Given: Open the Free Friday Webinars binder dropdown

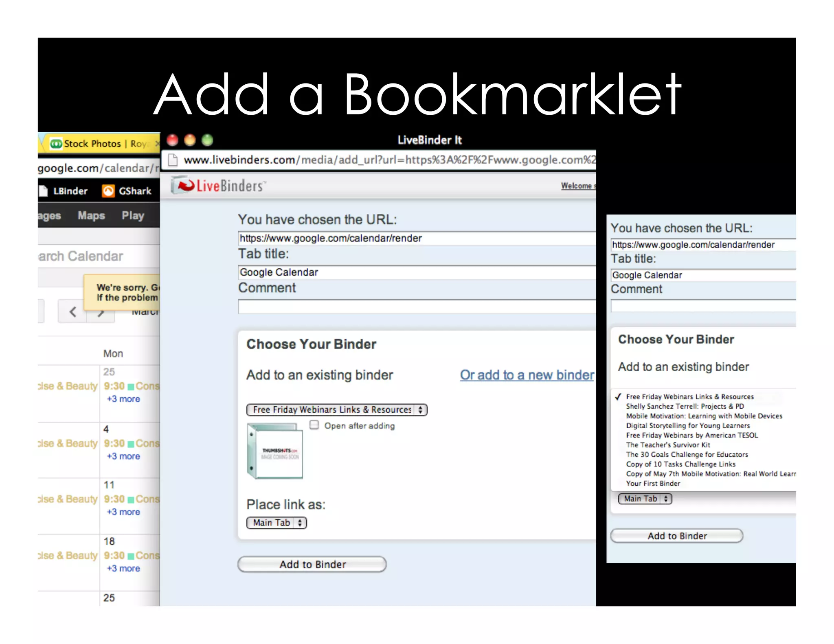Looking at the screenshot, I should [x=337, y=410].
